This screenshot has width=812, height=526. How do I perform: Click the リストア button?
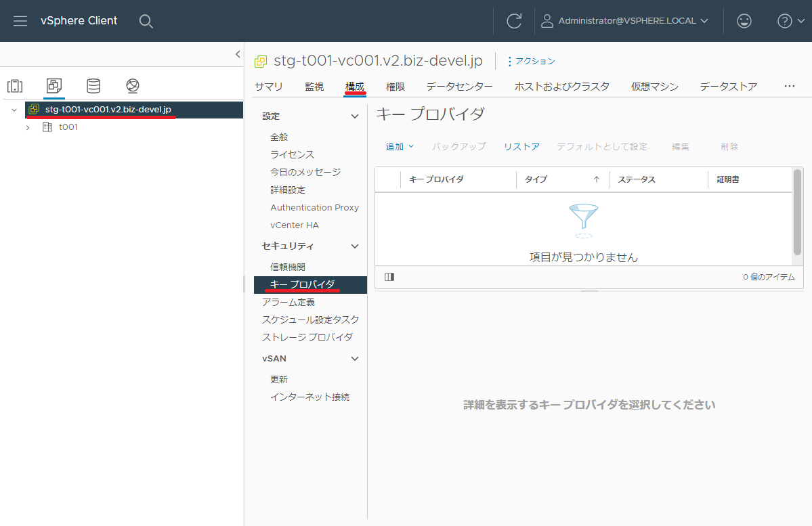521,146
